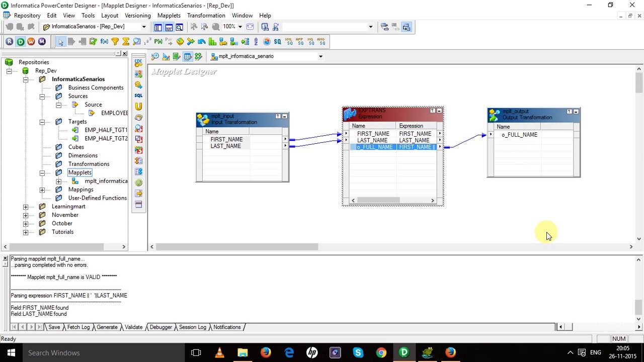The image size is (644, 362).
Task: Open the Versioning menu
Action: point(138,16)
